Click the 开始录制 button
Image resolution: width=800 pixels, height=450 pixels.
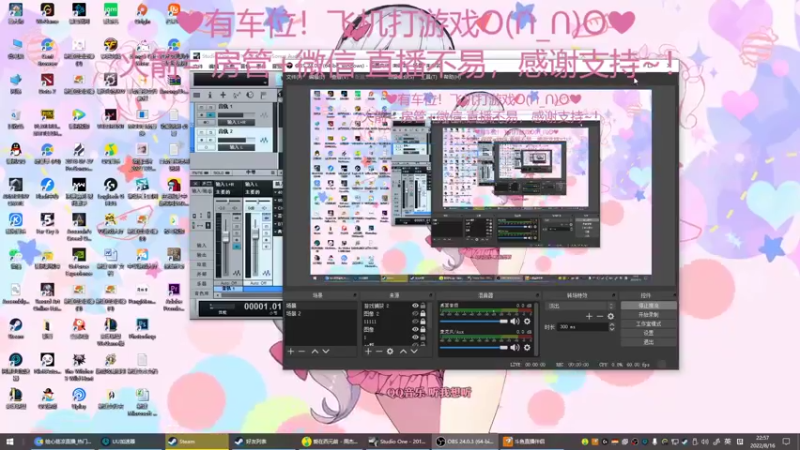[648, 315]
